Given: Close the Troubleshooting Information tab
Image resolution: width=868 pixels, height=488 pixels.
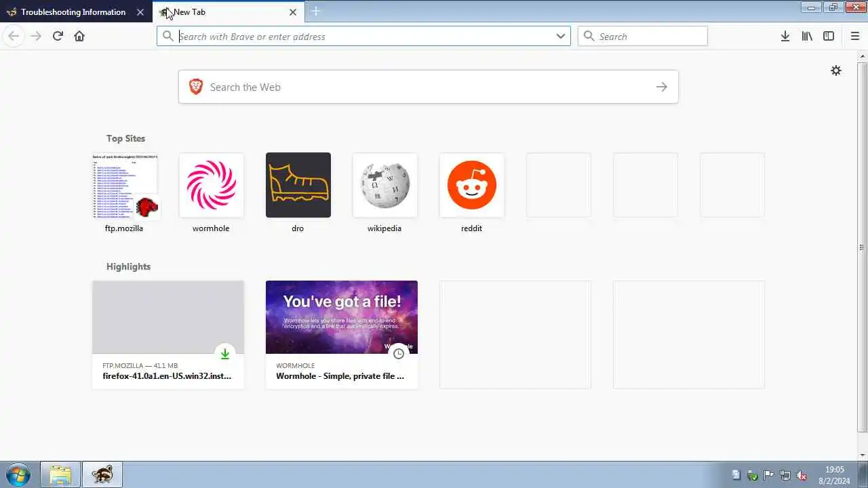Looking at the screenshot, I should pyautogui.click(x=140, y=12).
